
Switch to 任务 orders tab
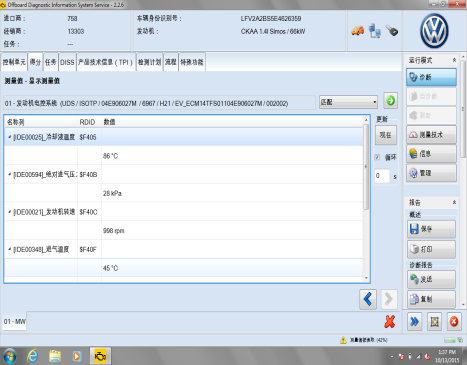51,62
